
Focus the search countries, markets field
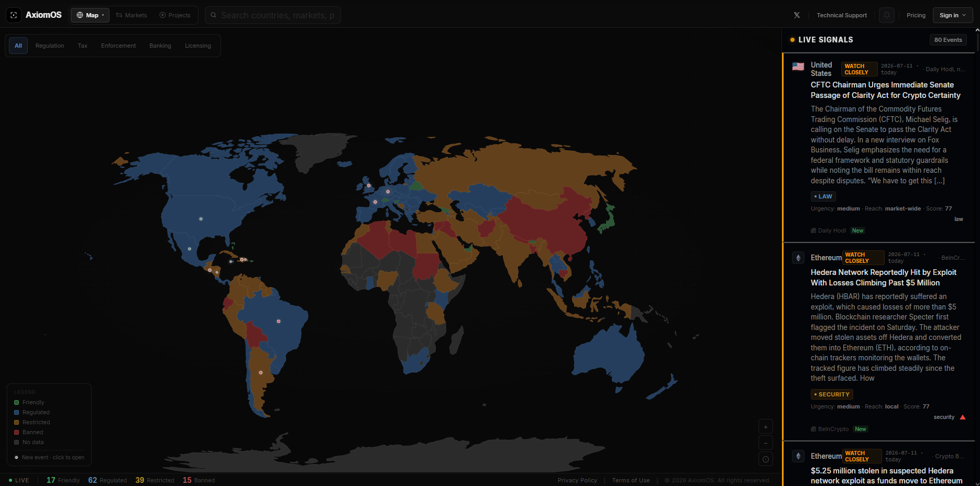point(273,15)
